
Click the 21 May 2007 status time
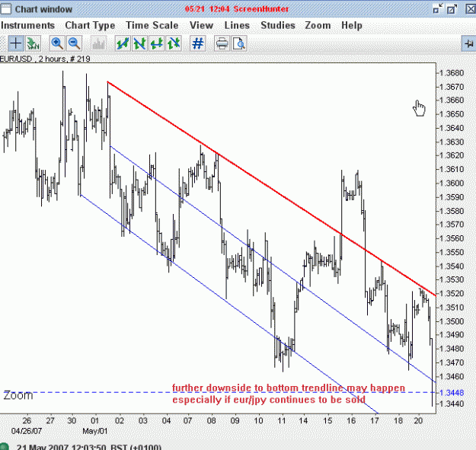pos(89,447)
